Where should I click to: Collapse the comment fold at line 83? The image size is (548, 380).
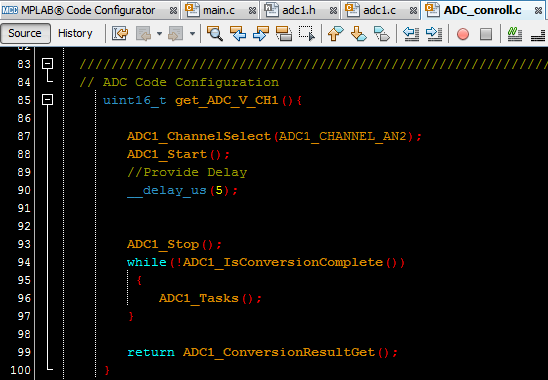pyautogui.click(x=48, y=64)
